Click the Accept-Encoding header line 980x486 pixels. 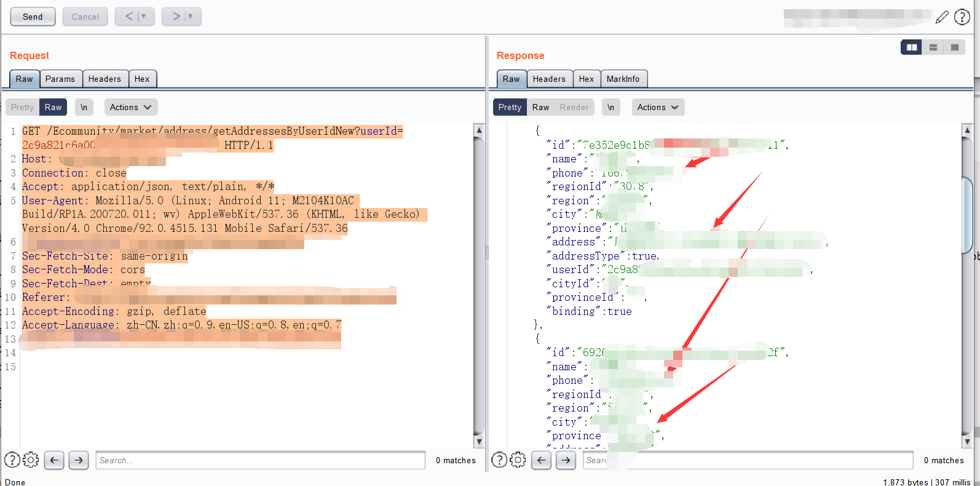click(114, 311)
